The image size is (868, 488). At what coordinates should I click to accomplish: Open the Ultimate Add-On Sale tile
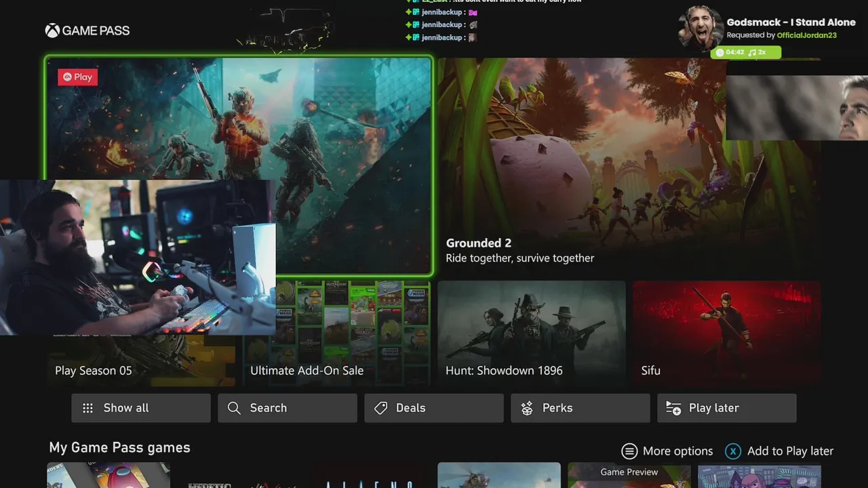336,333
